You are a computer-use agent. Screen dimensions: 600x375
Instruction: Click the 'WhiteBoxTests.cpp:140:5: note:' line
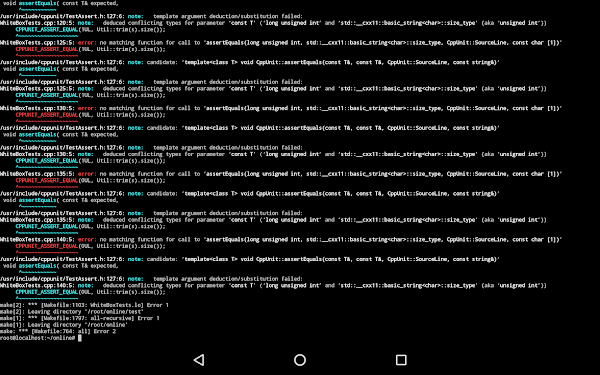pos(273,285)
